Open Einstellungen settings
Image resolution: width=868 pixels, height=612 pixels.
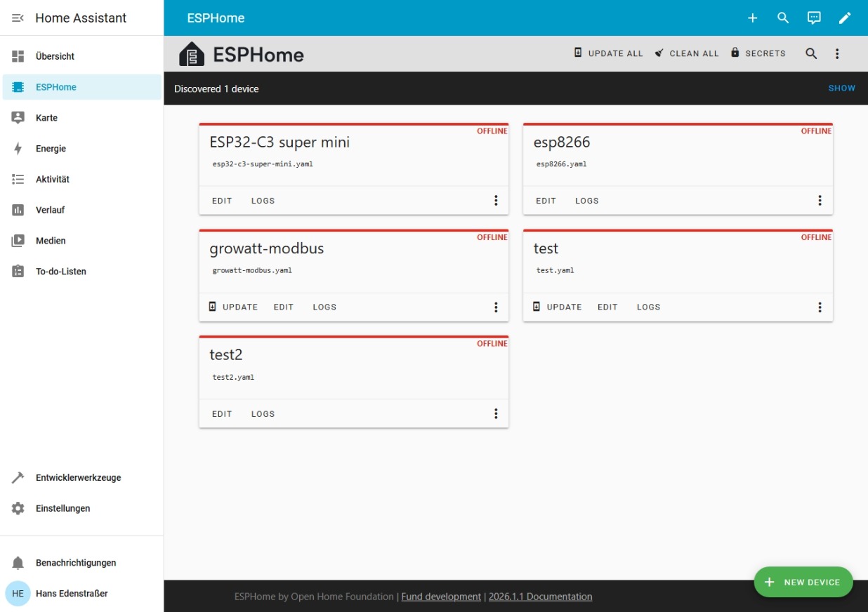click(81, 508)
